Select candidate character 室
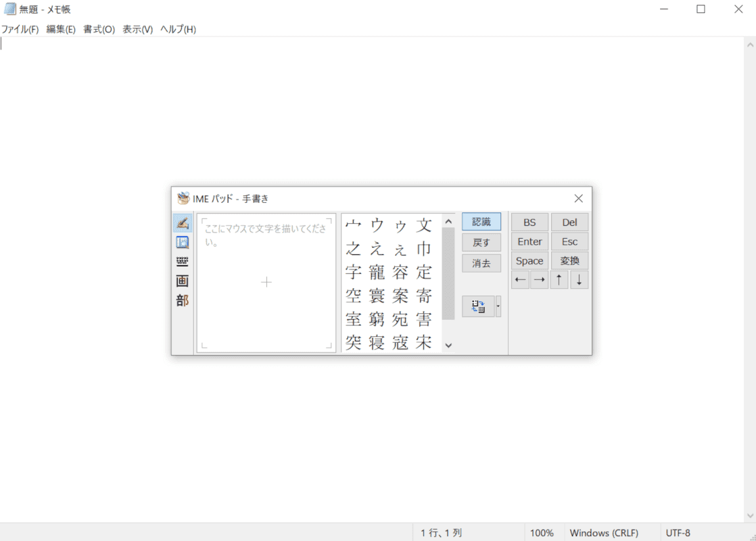This screenshot has width=756, height=541. pyautogui.click(x=354, y=319)
